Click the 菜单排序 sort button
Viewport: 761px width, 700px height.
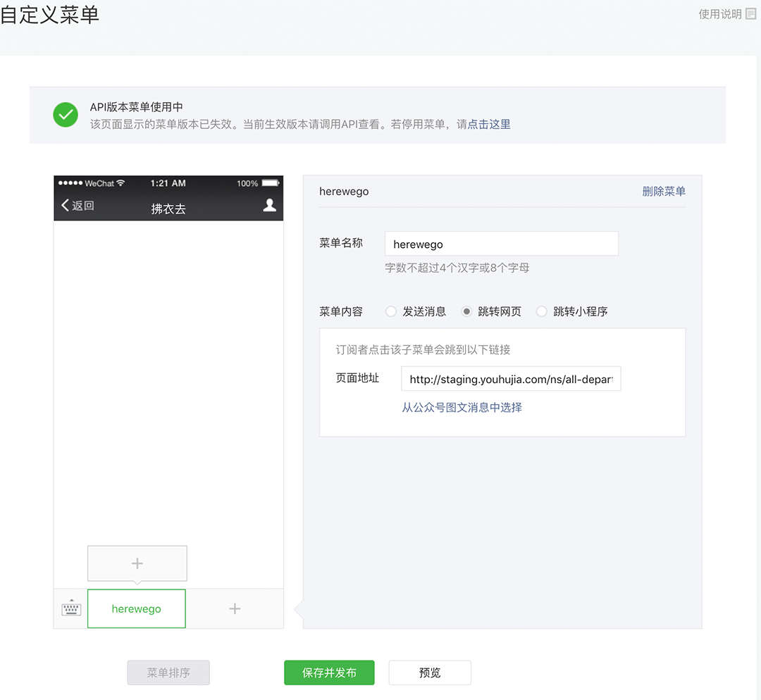(x=168, y=673)
